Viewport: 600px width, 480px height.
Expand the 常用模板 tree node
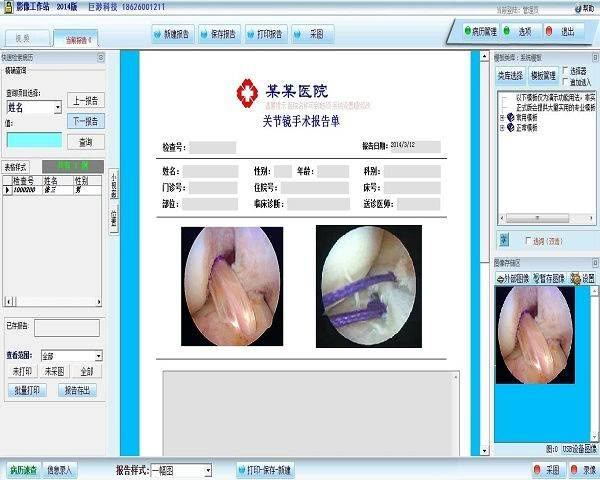pyautogui.click(x=500, y=118)
